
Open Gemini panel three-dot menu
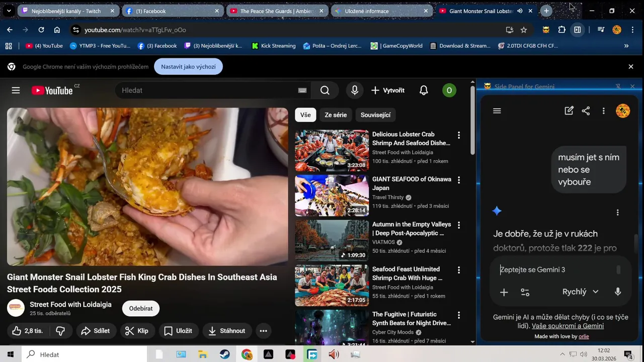(x=603, y=111)
